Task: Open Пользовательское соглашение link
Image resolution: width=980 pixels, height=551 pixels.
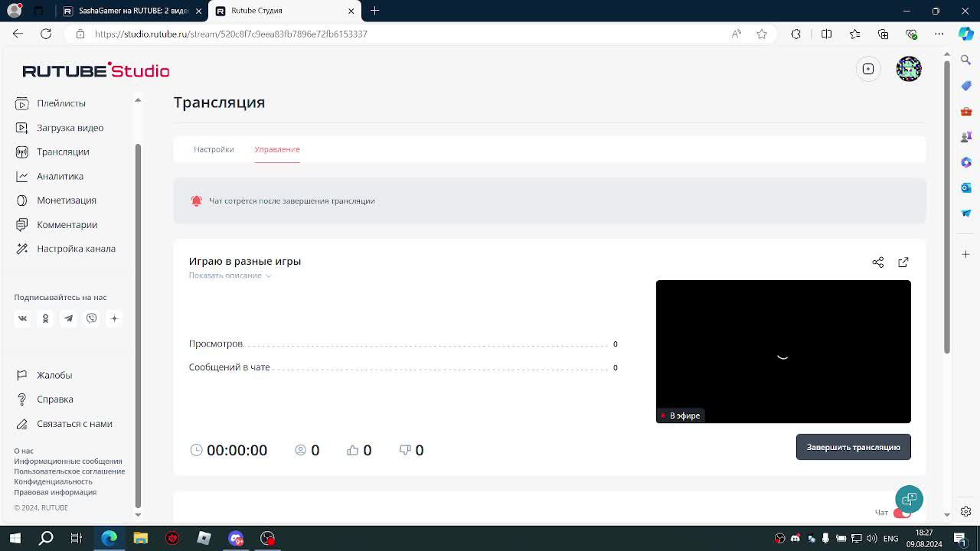Action: click(69, 471)
